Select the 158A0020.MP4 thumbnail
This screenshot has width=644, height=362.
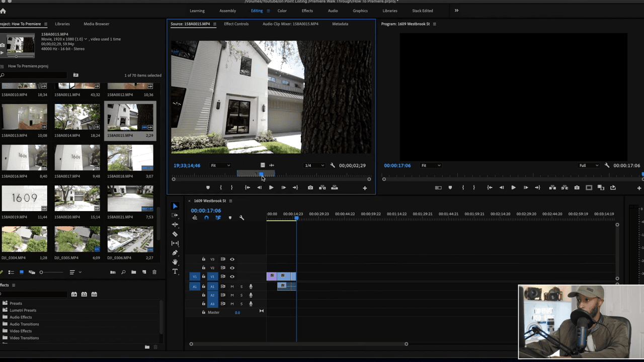77,199
